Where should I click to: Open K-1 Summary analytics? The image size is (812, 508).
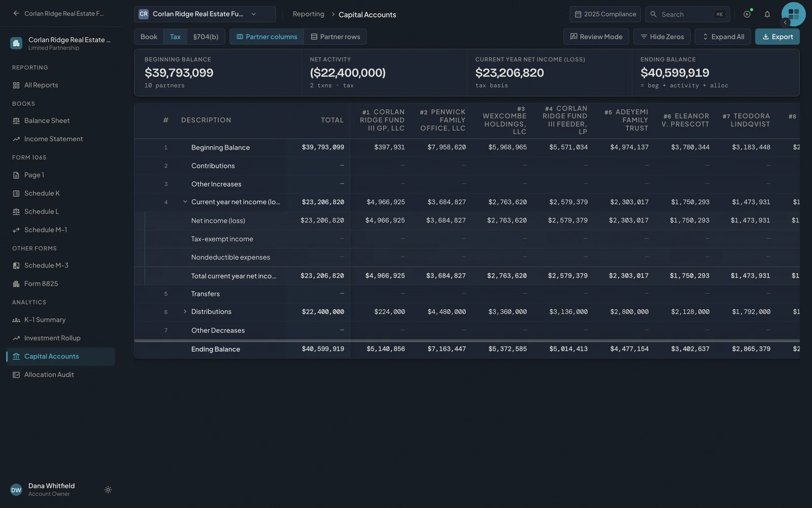tap(60, 320)
